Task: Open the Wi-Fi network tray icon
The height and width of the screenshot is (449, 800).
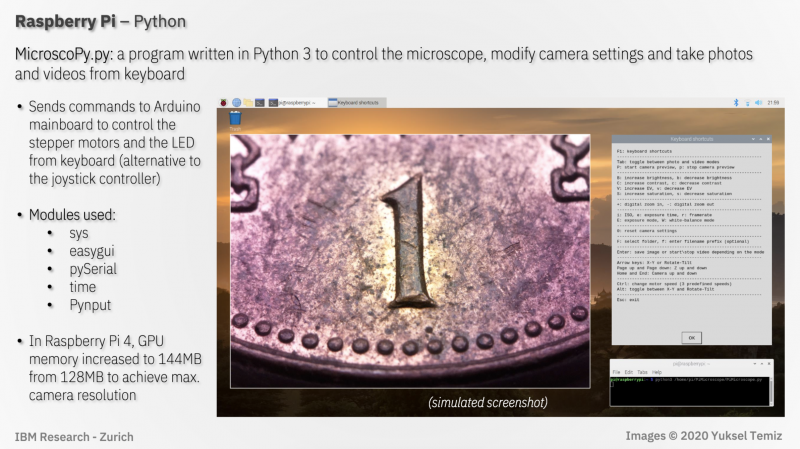Action: (x=745, y=102)
